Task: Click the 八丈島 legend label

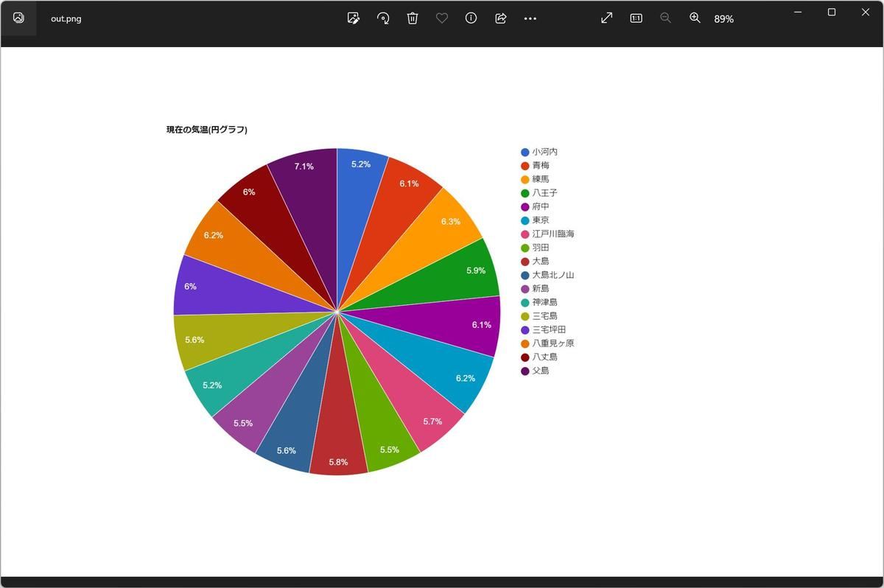Action: coord(545,357)
